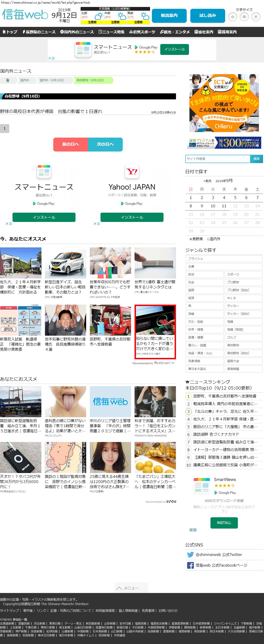Open the 高校野球 genre in sidebar

click(243, 345)
